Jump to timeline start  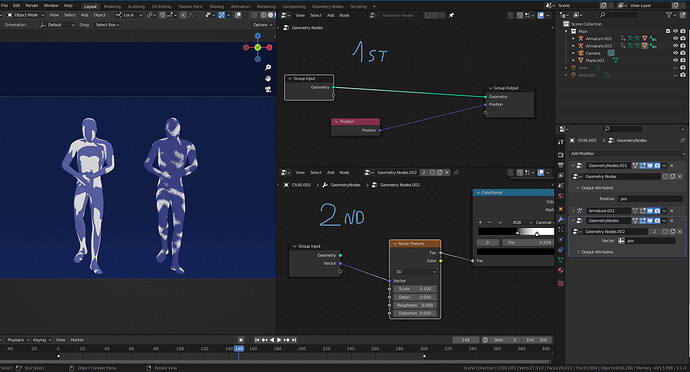coord(257,340)
